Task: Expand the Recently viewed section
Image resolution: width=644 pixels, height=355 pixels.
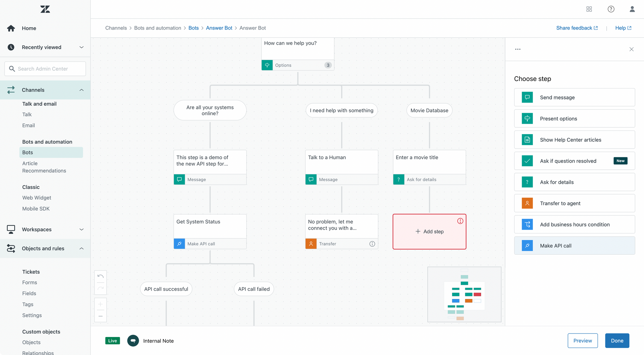Action: pos(81,47)
